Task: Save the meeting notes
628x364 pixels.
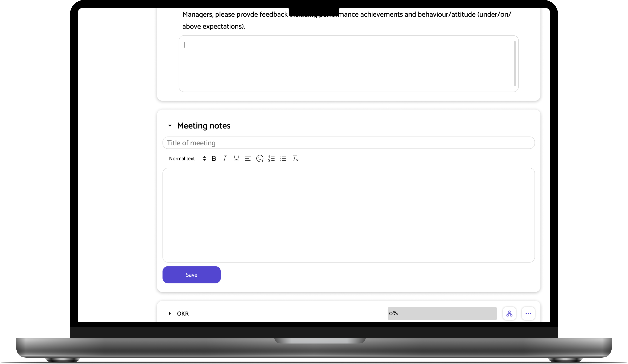Action: point(191,275)
